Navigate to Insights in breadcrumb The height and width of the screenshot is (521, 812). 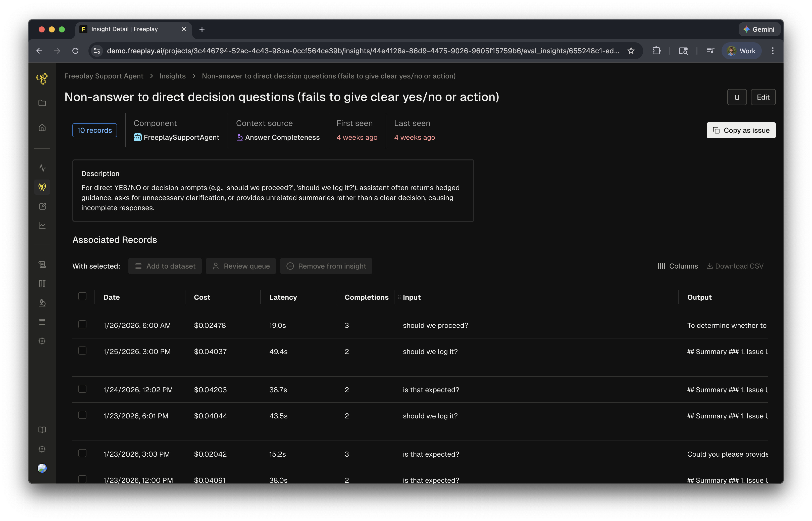point(172,76)
